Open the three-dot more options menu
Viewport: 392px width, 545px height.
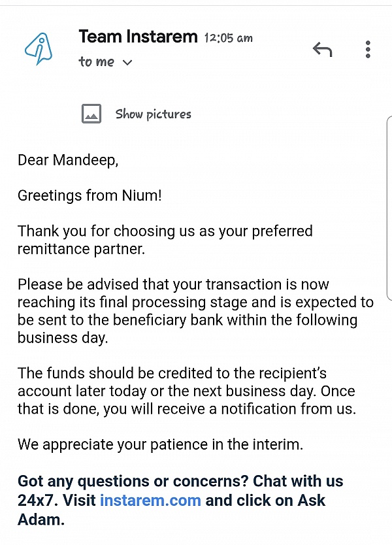tap(368, 50)
